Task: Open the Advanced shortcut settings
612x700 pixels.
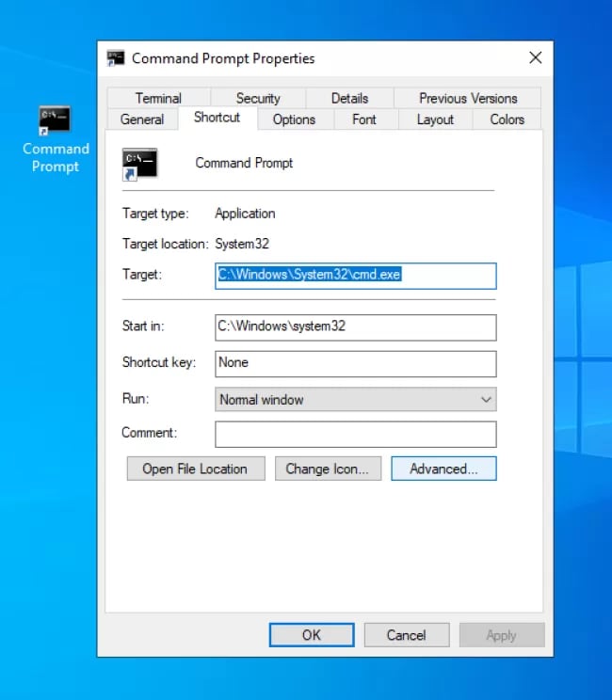Action: pos(443,469)
